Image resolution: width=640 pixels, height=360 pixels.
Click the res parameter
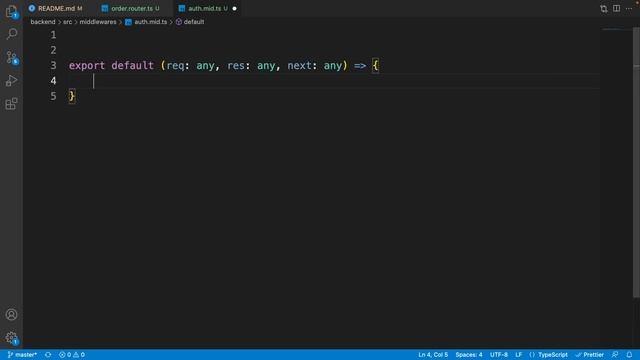[236, 65]
